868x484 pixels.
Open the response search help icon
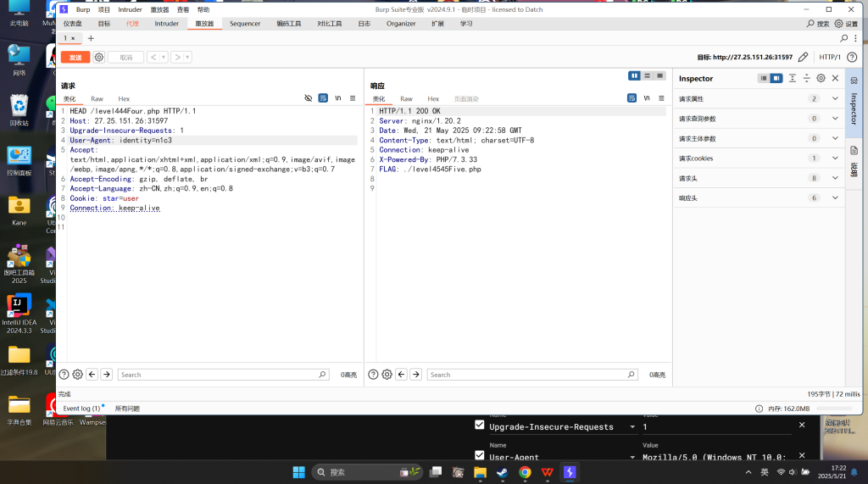click(373, 375)
